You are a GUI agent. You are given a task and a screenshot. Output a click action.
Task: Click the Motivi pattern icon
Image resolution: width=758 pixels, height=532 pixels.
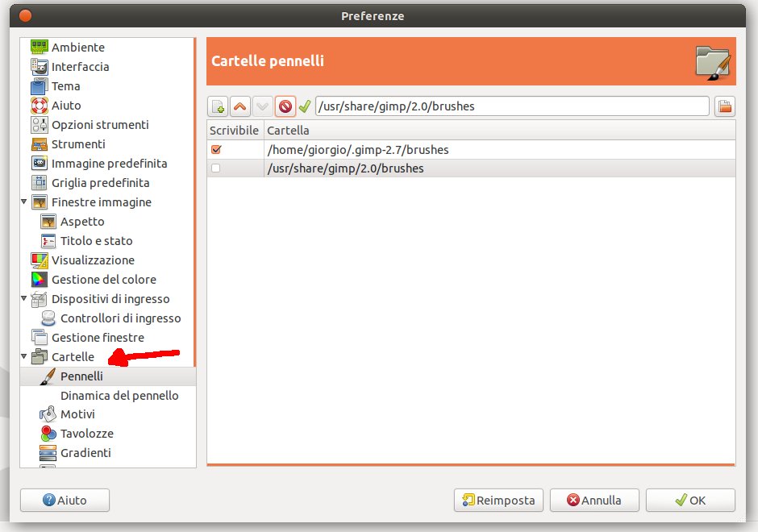click(48, 414)
